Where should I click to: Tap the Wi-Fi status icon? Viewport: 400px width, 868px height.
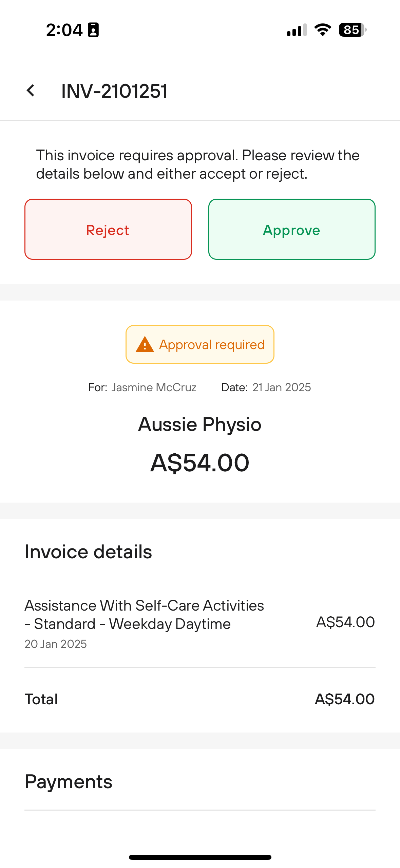pos(323,30)
